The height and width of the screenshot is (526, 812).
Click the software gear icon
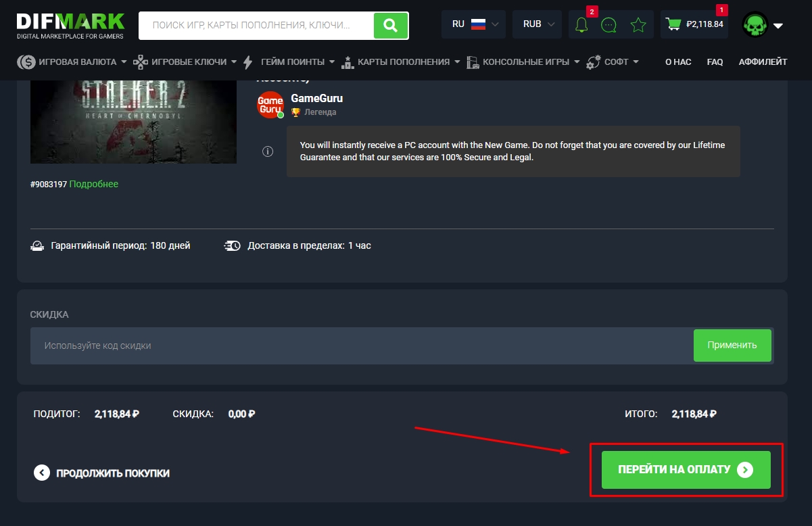594,62
